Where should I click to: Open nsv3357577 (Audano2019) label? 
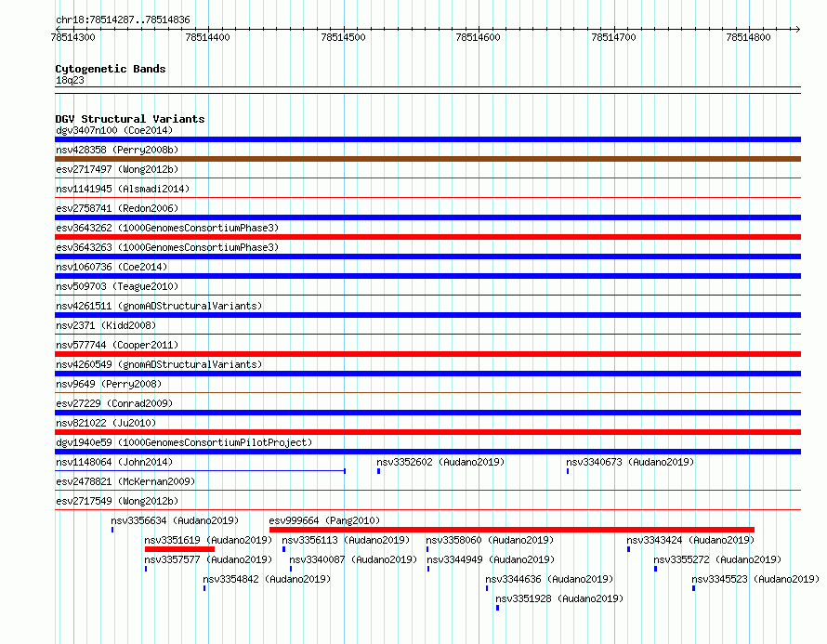(208, 559)
